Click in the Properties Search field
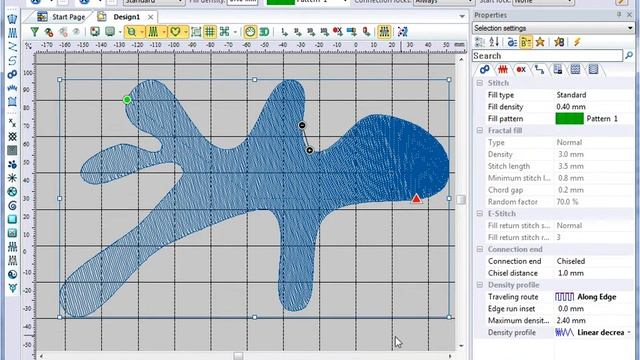640x360 pixels. [x=547, y=56]
